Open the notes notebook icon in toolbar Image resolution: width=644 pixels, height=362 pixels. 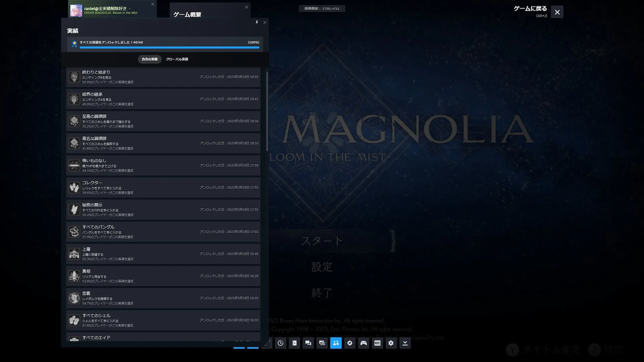click(294, 343)
